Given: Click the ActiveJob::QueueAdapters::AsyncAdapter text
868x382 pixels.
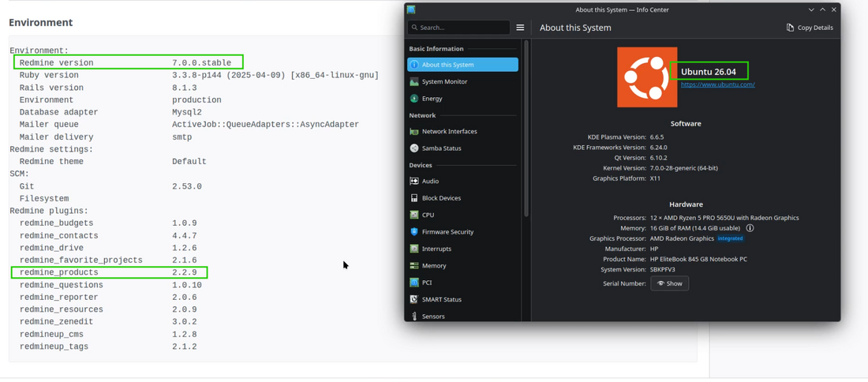Looking at the screenshot, I should coord(265,125).
